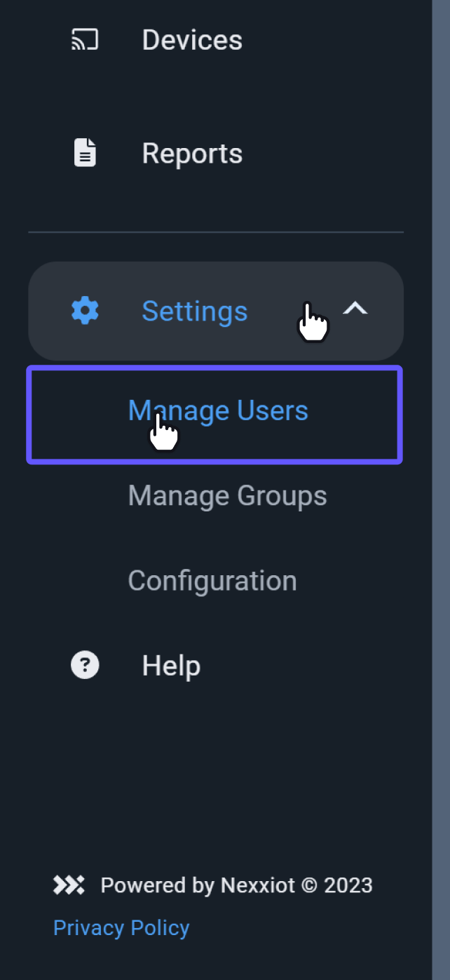Collapse Settings using the chevron arrow
The height and width of the screenshot is (980, 450).
[x=355, y=309]
